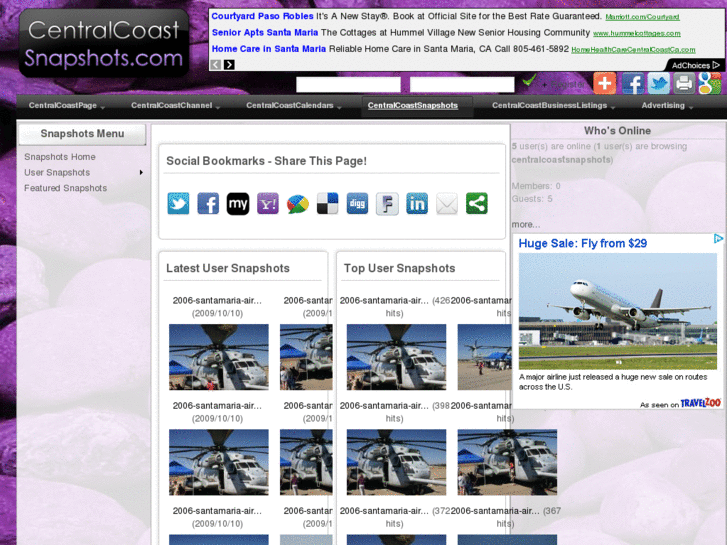This screenshot has width=727, height=545.
Task: Click the Delicious bookmark icon
Action: tap(327, 204)
